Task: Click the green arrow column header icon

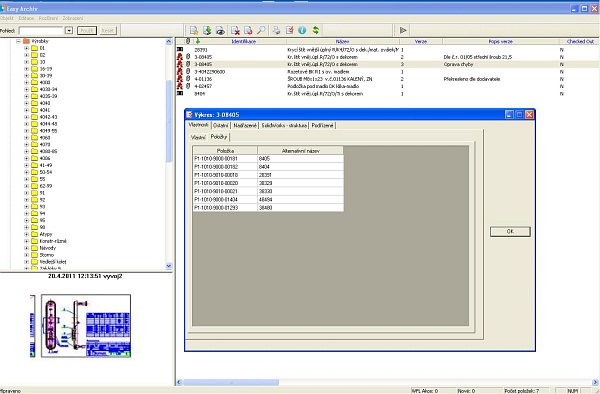Action: click(197, 41)
